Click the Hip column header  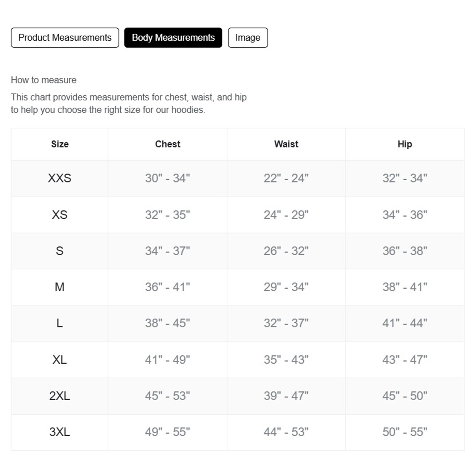(405, 144)
